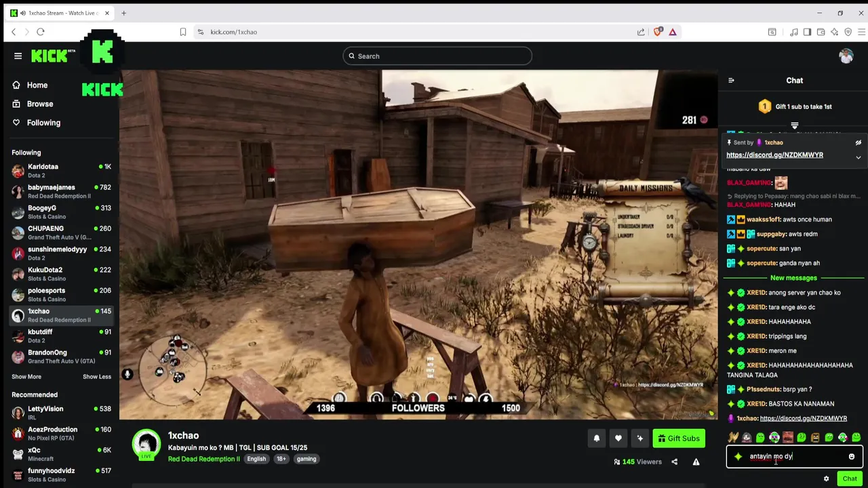Open Red Dead Redemption II category link
This screenshot has height=488, width=868.
coord(203,459)
